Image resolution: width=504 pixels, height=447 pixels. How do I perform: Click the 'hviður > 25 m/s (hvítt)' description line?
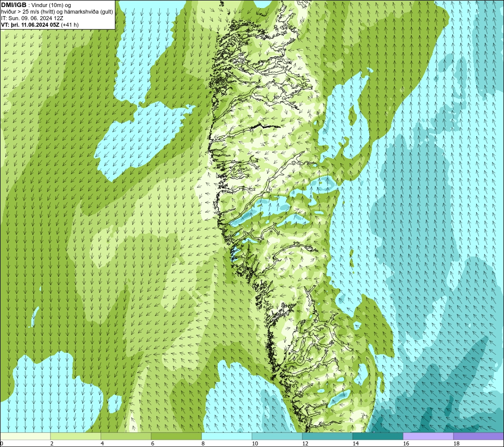pos(57,12)
